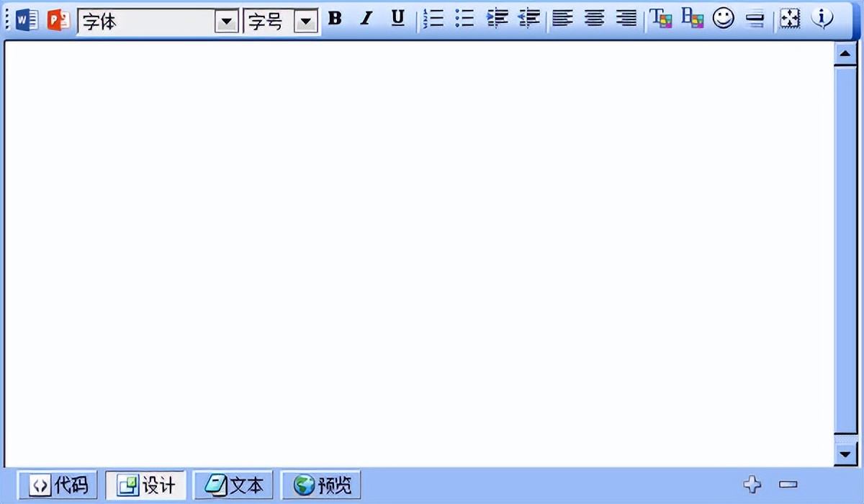Click the scrollbar up arrow

[x=845, y=54]
